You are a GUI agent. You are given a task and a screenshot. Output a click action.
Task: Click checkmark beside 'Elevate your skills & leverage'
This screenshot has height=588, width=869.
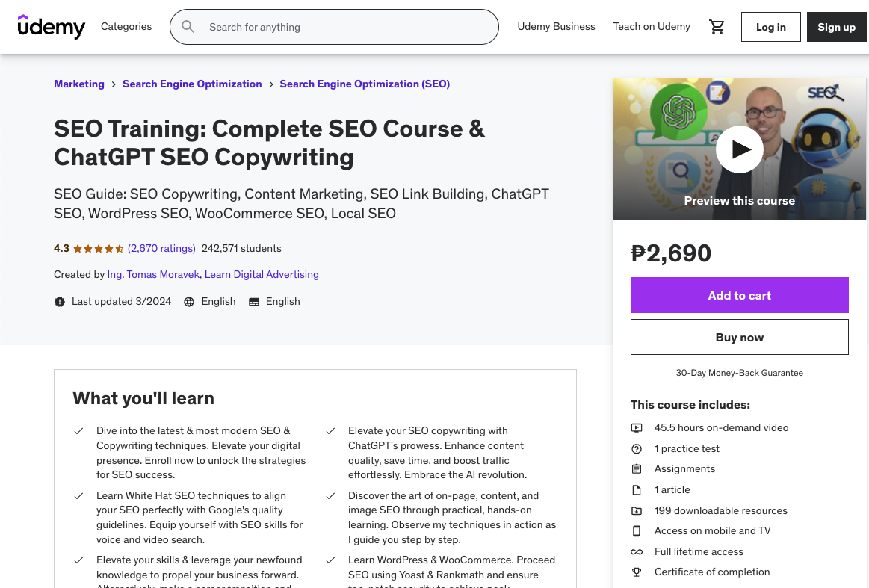[78, 560]
